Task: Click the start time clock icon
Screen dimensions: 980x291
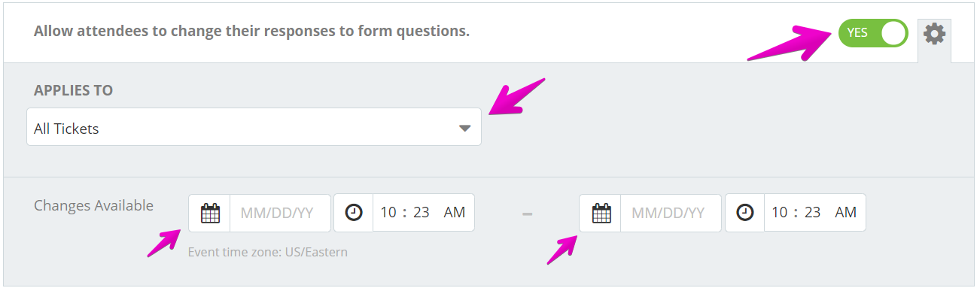Action: pyautogui.click(x=353, y=213)
